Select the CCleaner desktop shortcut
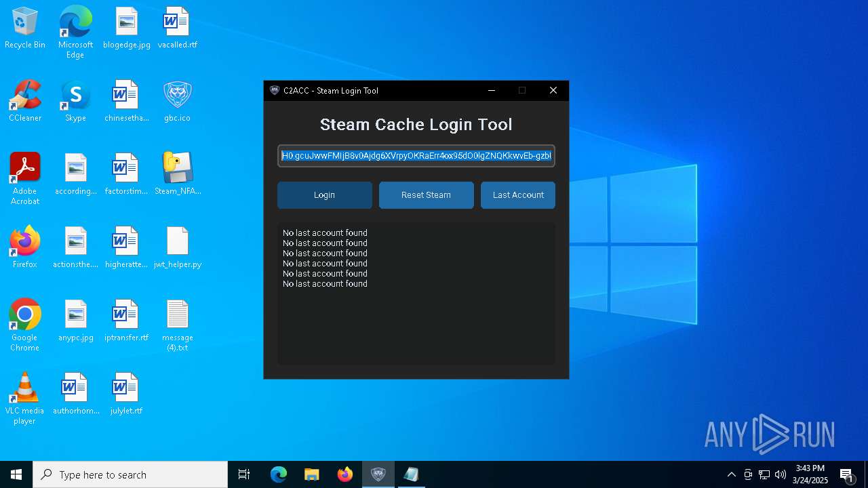Screen dimensions: 868x488 click(x=25, y=102)
